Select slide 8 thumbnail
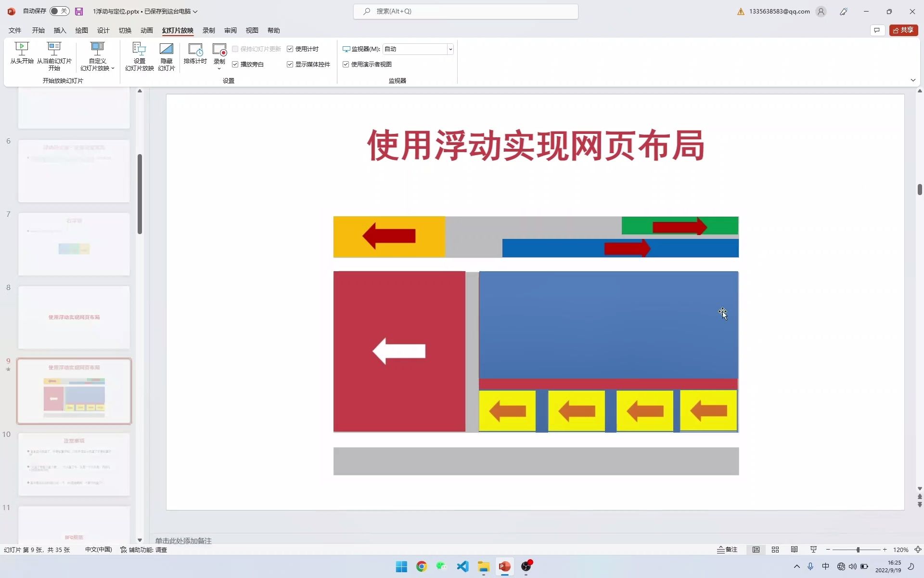The height and width of the screenshot is (578, 924). pyautogui.click(x=74, y=317)
